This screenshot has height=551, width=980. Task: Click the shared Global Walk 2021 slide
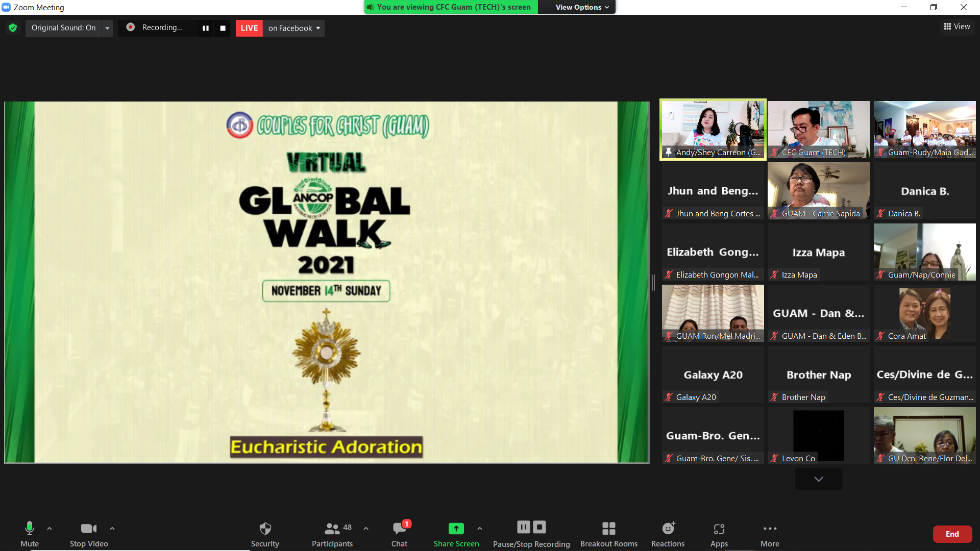[327, 282]
